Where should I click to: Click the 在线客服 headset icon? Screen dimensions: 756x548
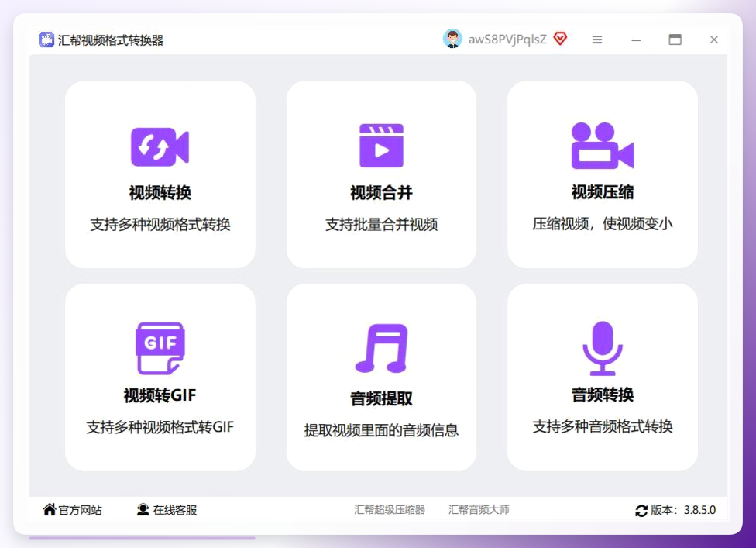(143, 509)
